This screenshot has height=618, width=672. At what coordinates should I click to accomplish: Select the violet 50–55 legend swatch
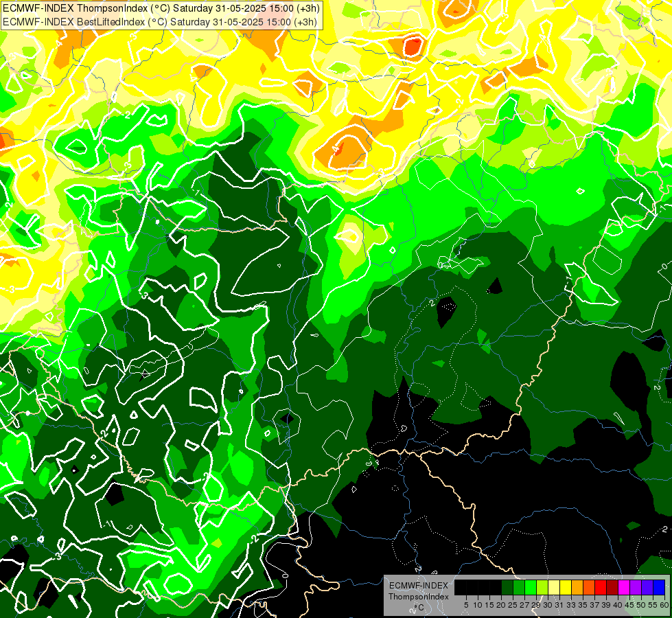click(x=647, y=587)
